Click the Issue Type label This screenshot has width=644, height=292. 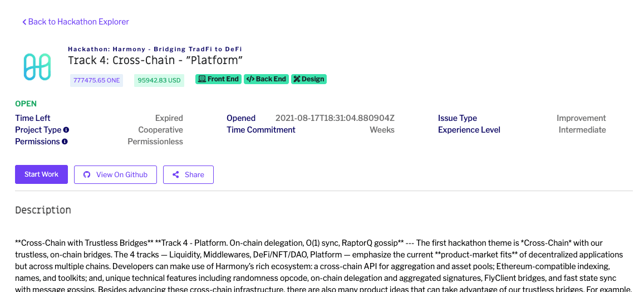458,118
